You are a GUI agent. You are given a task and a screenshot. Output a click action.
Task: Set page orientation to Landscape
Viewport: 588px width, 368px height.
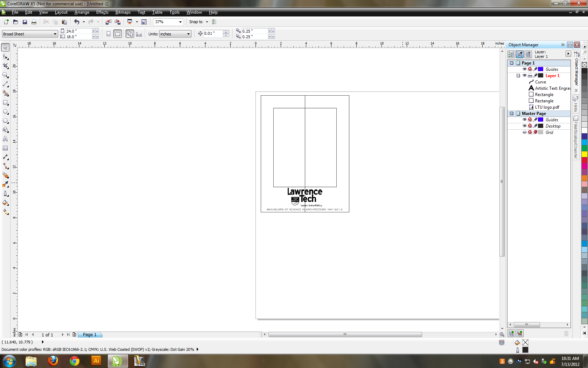pyautogui.click(x=118, y=34)
